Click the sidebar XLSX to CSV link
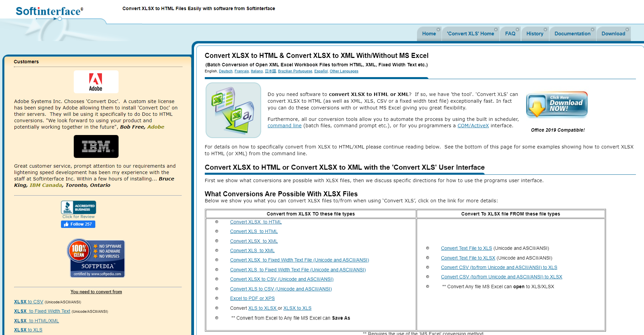Viewport: 644px width, 335px height. [x=29, y=302]
